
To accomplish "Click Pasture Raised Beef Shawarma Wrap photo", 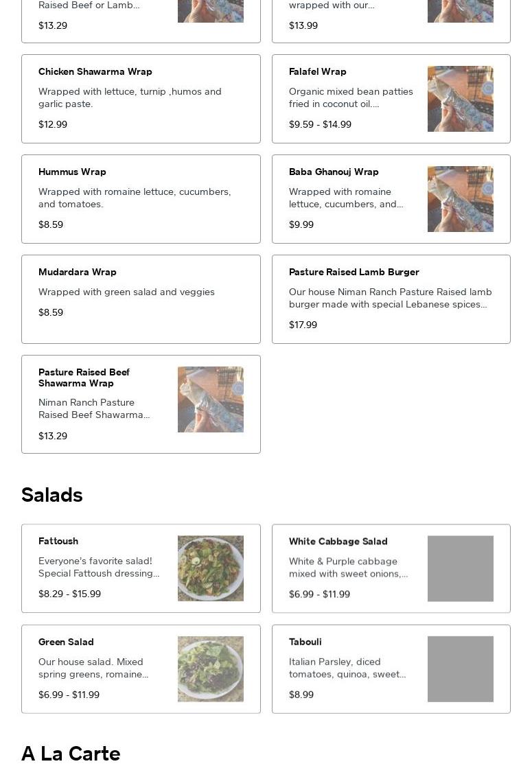I will (x=211, y=399).
